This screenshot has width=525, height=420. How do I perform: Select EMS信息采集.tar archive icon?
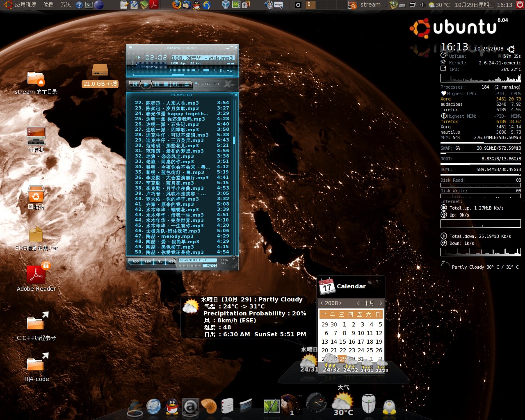[36, 239]
